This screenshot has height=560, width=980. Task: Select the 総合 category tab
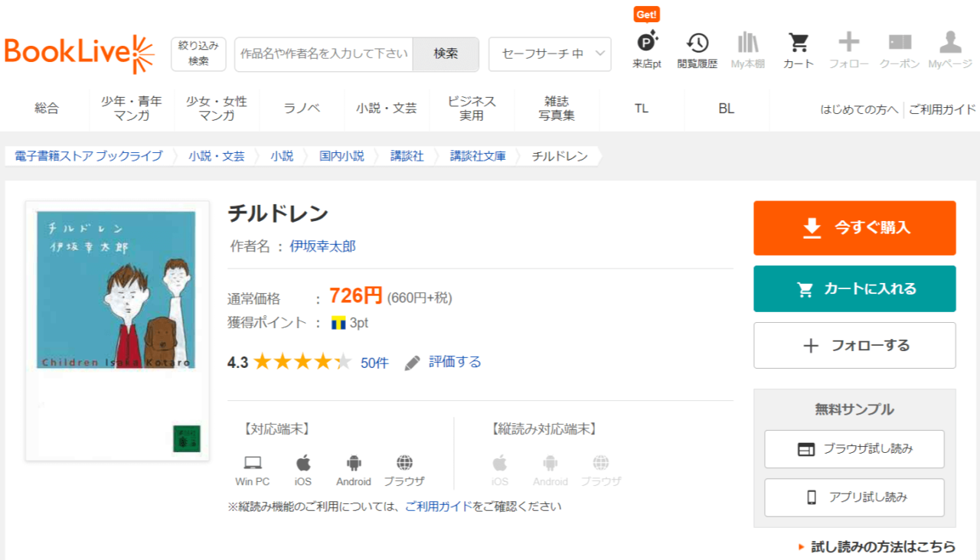pyautogui.click(x=47, y=109)
